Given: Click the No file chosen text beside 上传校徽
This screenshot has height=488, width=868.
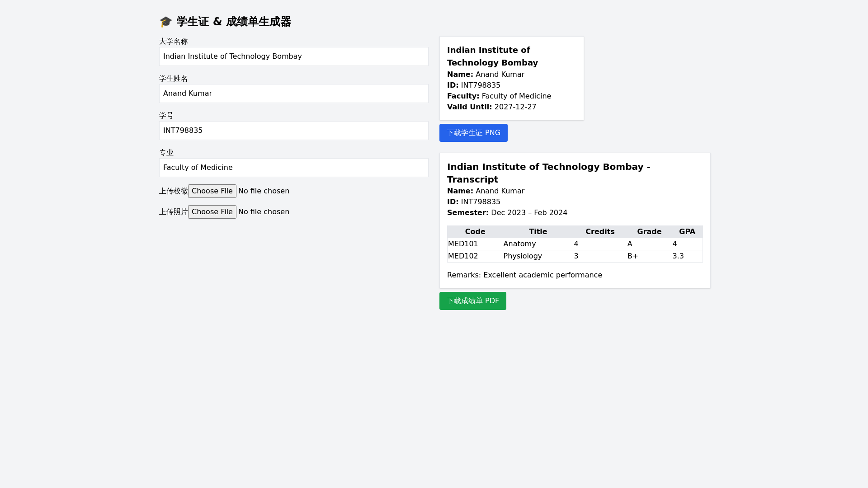Looking at the screenshot, I should [x=264, y=191].
